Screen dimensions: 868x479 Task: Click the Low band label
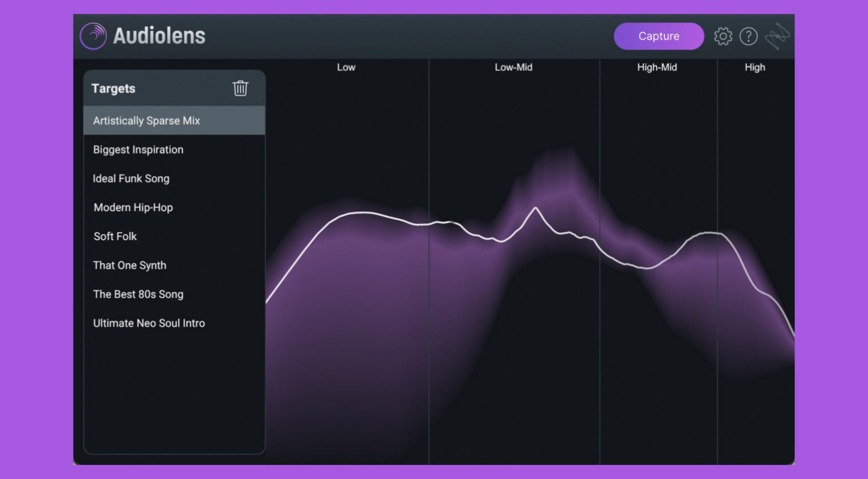[x=346, y=67]
